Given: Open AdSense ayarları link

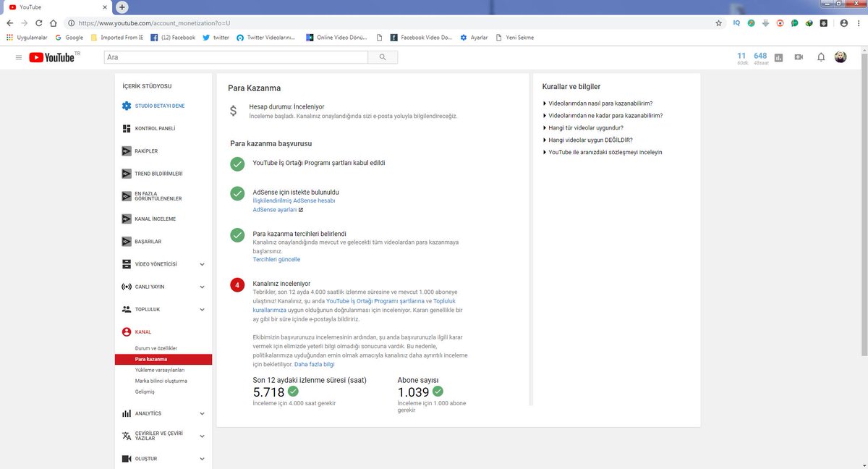Looking at the screenshot, I should point(278,210).
